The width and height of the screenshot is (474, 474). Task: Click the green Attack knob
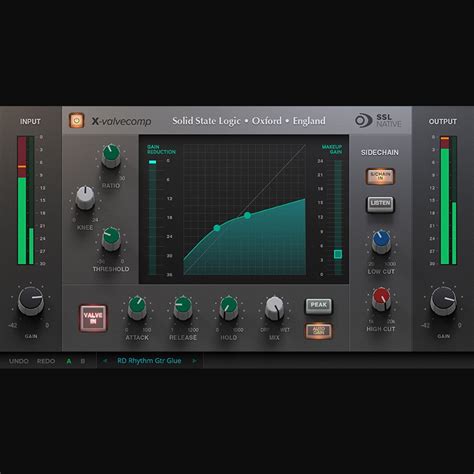(x=137, y=308)
